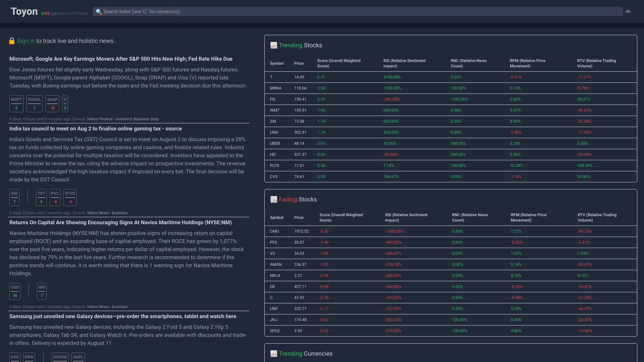Click the Price column header in Trending Stocks
Viewport: 644px width, 362px height.
pyautogui.click(x=299, y=63)
